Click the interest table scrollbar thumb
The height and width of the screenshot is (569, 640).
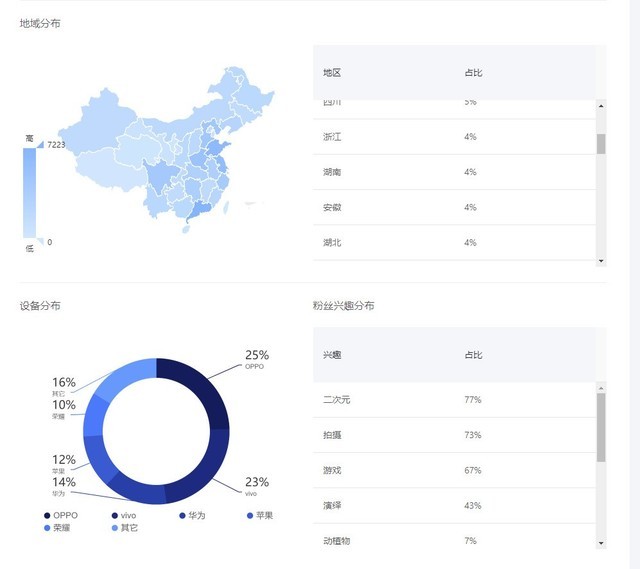[x=601, y=427]
